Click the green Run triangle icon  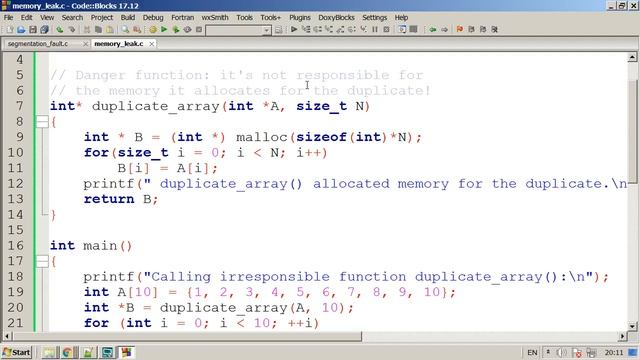[164, 29]
